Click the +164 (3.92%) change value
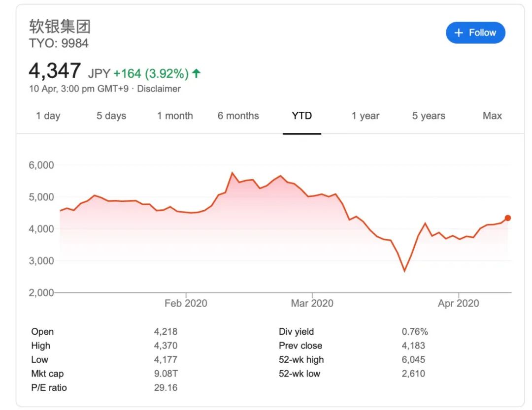 coord(151,74)
